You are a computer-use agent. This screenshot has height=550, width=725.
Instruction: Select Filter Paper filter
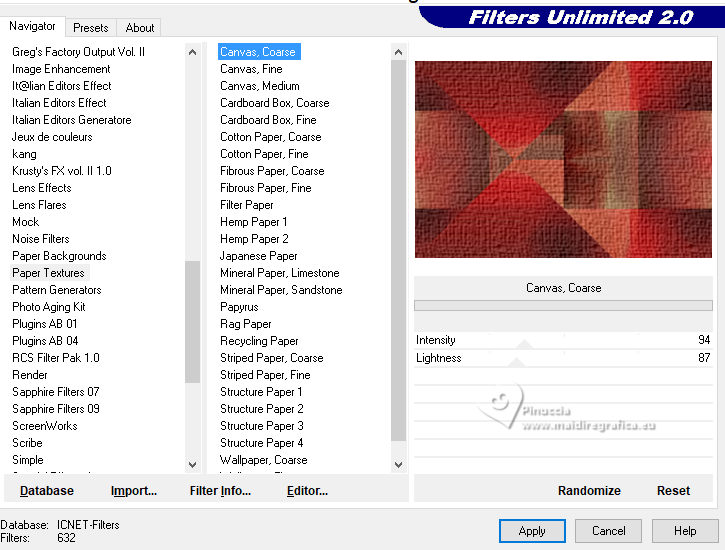tap(246, 205)
